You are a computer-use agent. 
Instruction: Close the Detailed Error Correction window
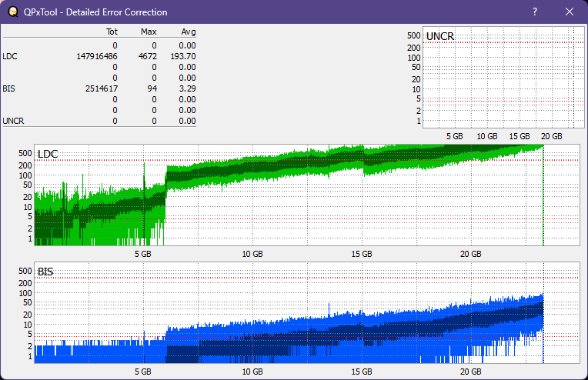click(x=570, y=12)
